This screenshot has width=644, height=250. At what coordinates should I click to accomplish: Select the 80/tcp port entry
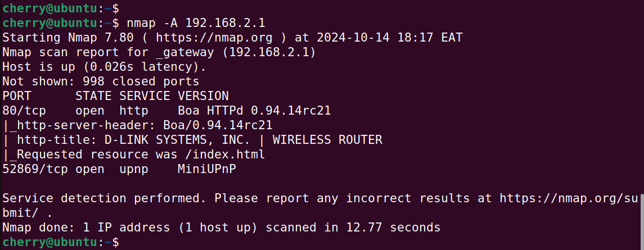pos(25,111)
